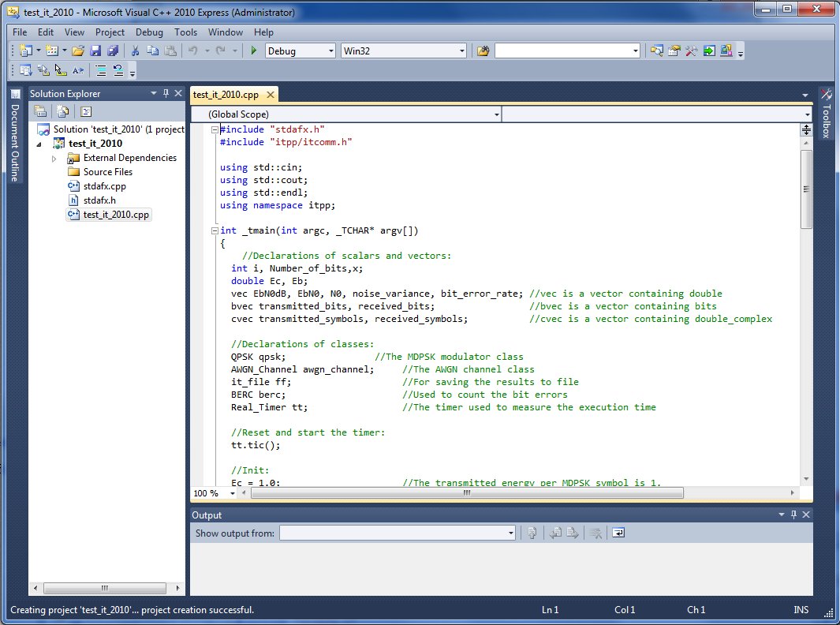Image resolution: width=840 pixels, height=625 pixels.
Task: Open the Help menu
Action: [x=263, y=32]
